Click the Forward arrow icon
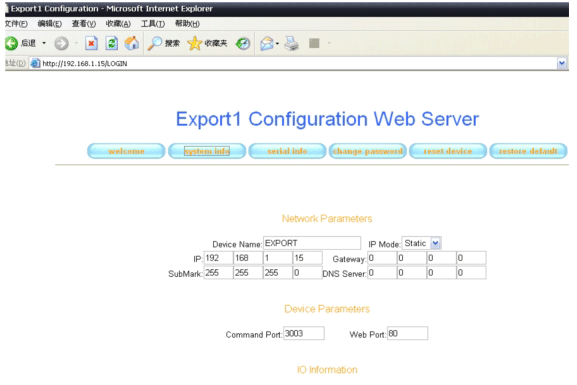 (61, 43)
